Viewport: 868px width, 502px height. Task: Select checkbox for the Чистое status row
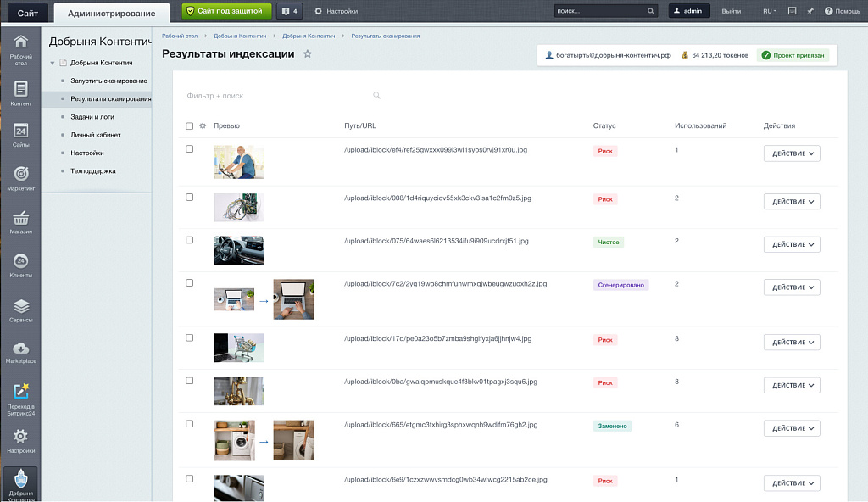190,240
